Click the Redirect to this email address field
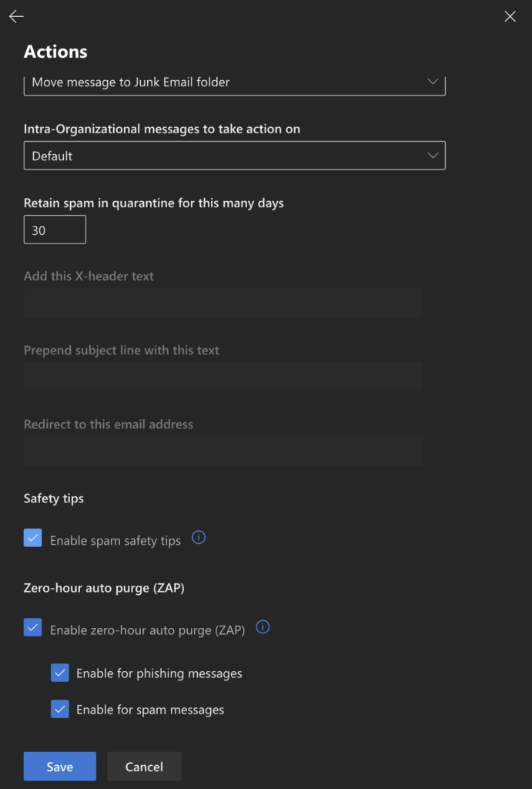Screen dimensions: 532x789 coord(223,451)
